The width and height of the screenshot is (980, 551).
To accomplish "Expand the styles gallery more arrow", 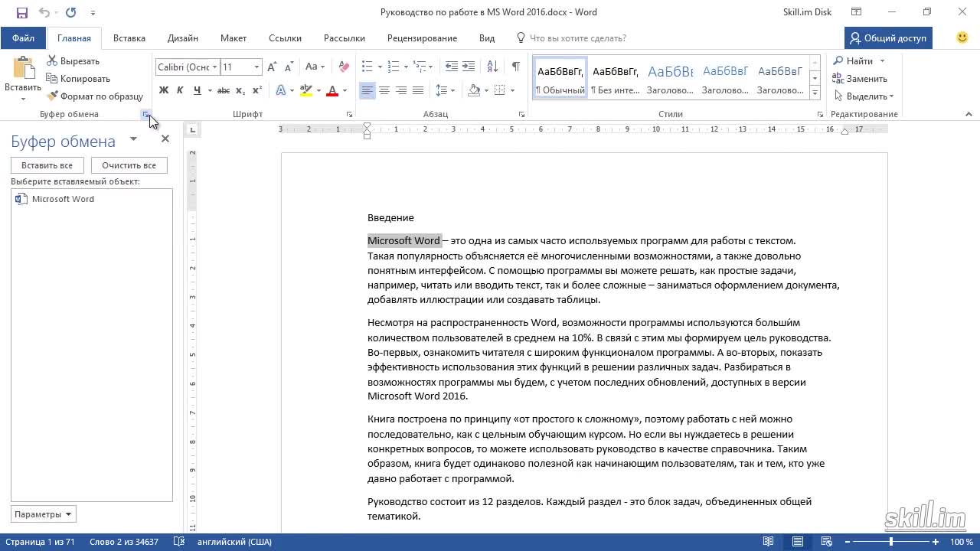I will click(x=815, y=93).
